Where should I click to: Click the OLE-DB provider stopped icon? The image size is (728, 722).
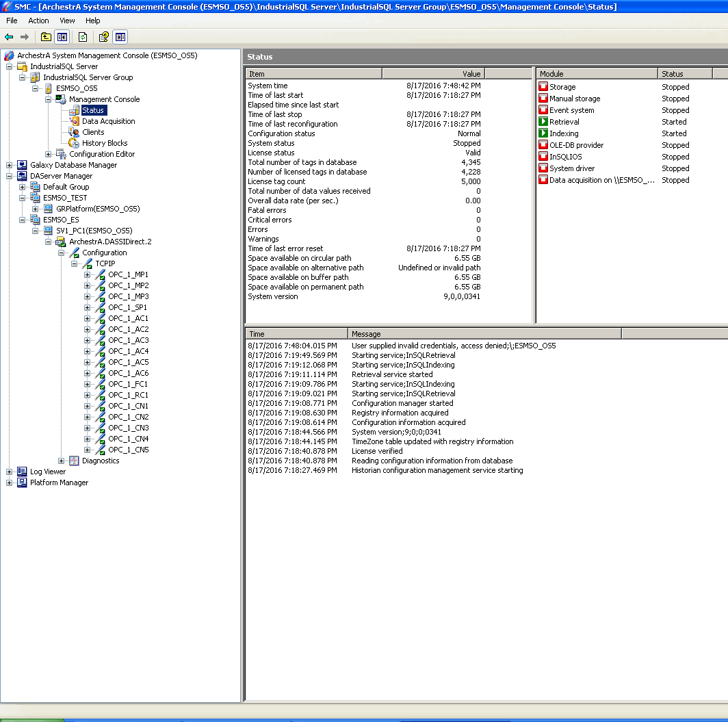(x=543, y=144)
